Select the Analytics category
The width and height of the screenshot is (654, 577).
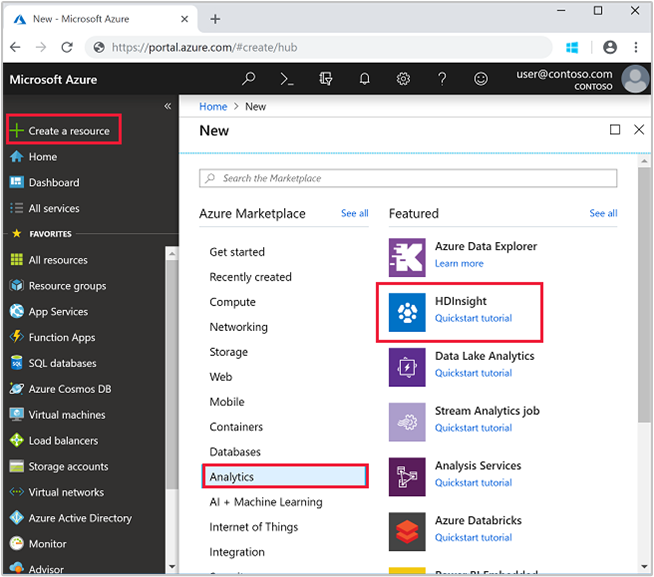point(285,476)
